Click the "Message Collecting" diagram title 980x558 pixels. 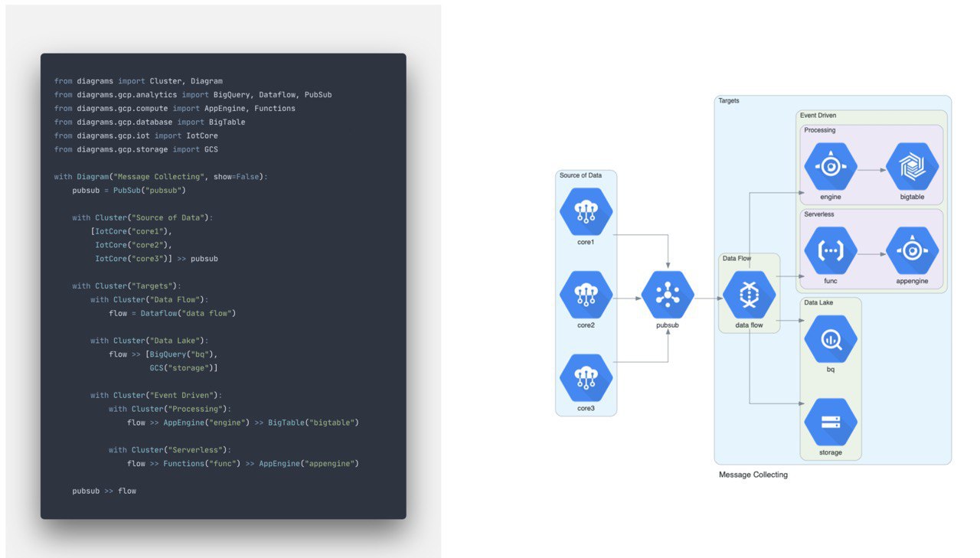click(x=753, y=475)
